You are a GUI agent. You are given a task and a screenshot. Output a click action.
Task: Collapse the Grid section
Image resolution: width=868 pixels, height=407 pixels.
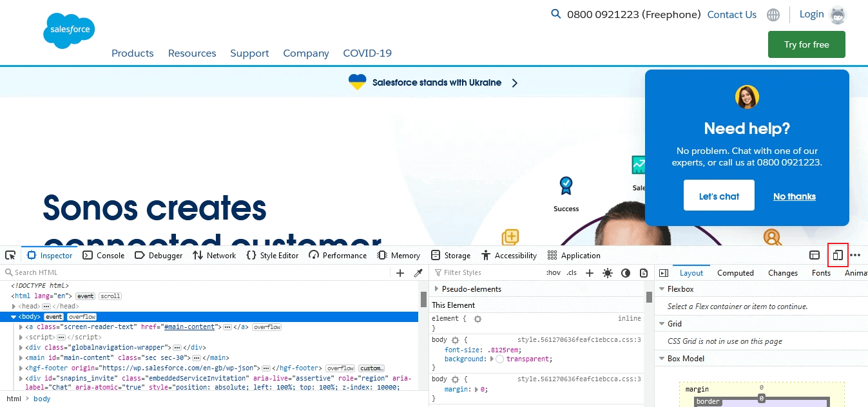click(x=661, y=324)
